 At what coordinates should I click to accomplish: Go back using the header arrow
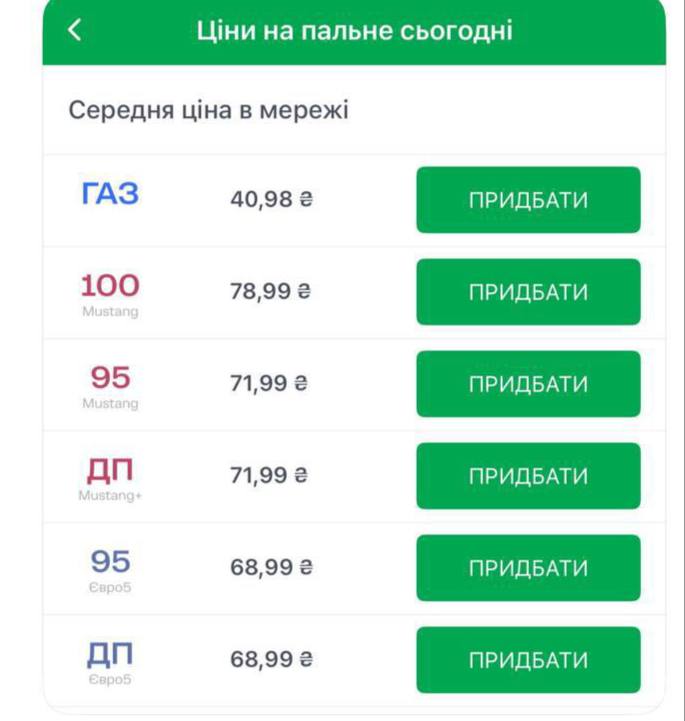point(75,30)
